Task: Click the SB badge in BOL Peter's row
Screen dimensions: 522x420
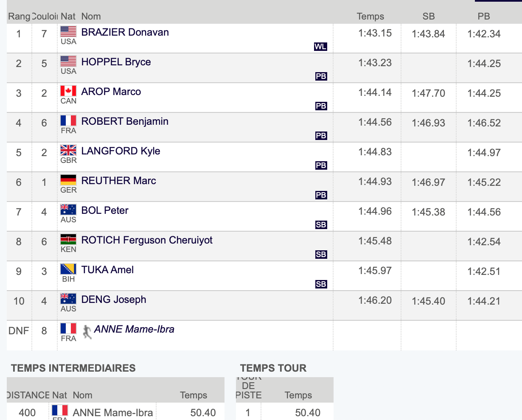Action: [321, 225]
